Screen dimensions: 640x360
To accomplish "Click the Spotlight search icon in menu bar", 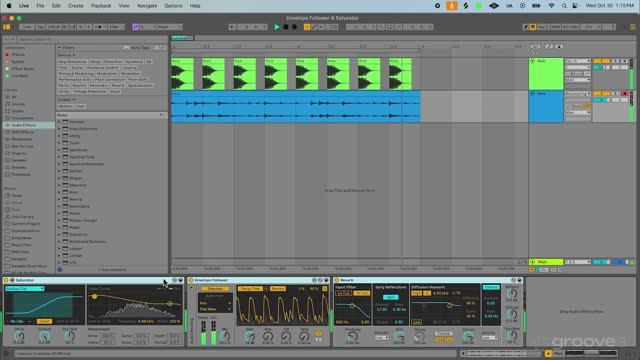I will tap(564, 6).
